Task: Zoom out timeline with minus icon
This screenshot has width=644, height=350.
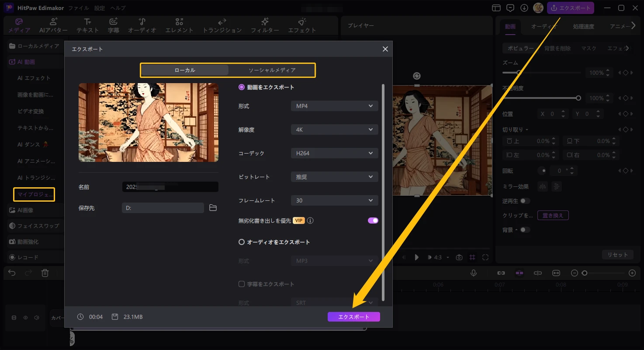Action: [x=575, y=273]
